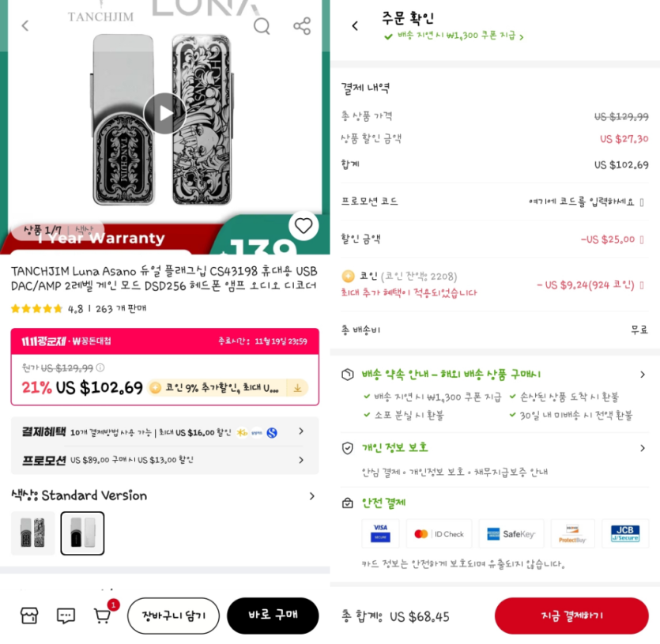Download the coin 9% discount coupon
660x644 pixels.
[x=297, y=388]
